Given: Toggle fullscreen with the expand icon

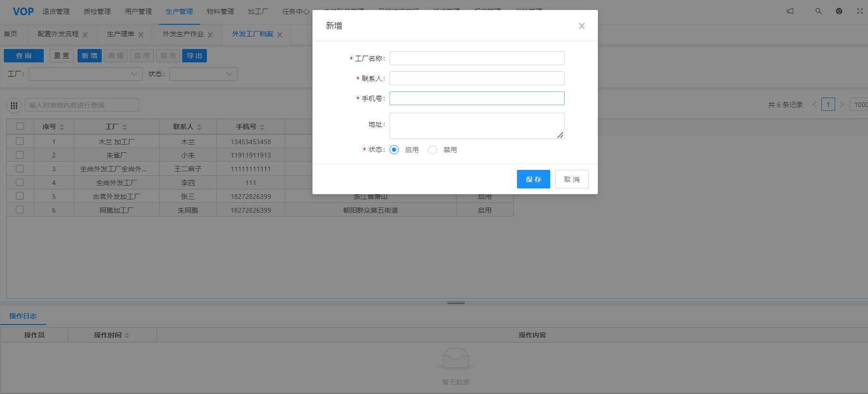Looking at the screenshot, I should coord(860,11).
